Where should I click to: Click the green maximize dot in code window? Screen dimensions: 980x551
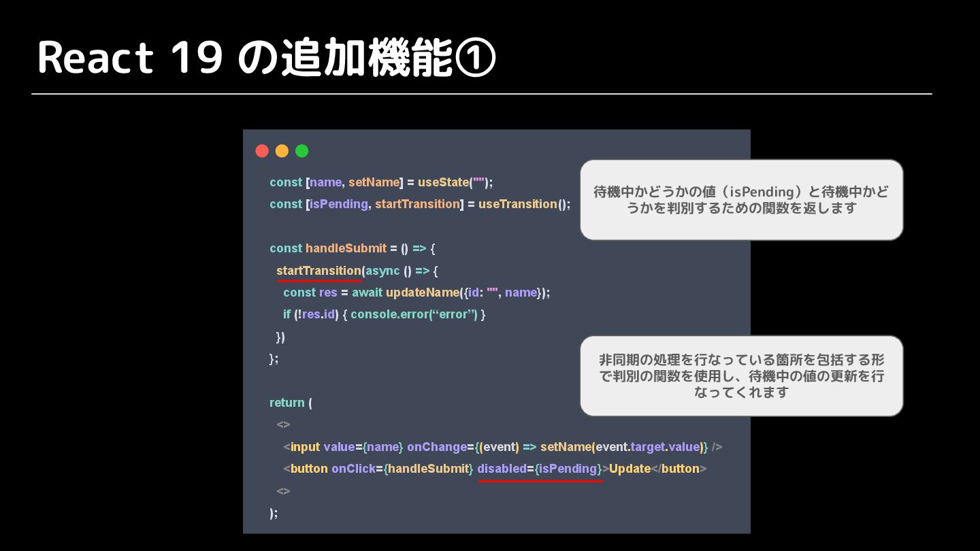301,151
